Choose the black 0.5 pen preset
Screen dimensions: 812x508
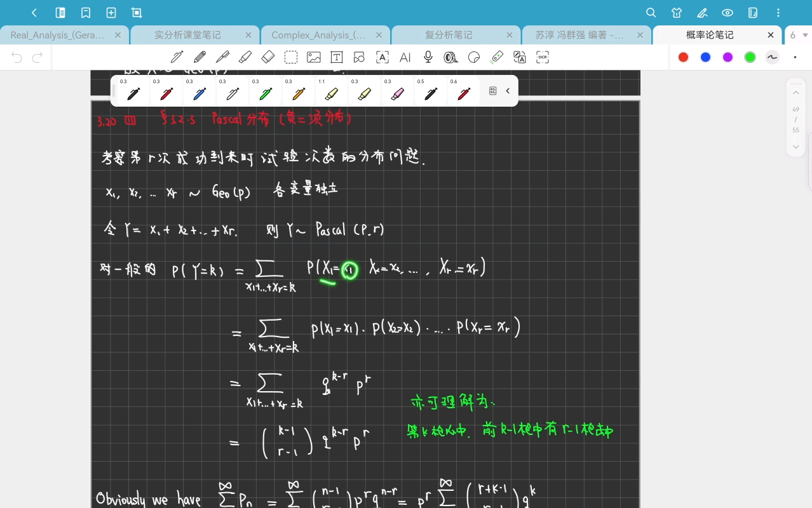[x=431, y=91]
